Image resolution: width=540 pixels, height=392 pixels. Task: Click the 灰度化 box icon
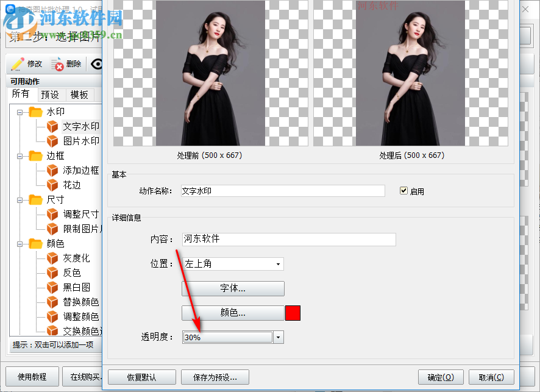(52, 258)
